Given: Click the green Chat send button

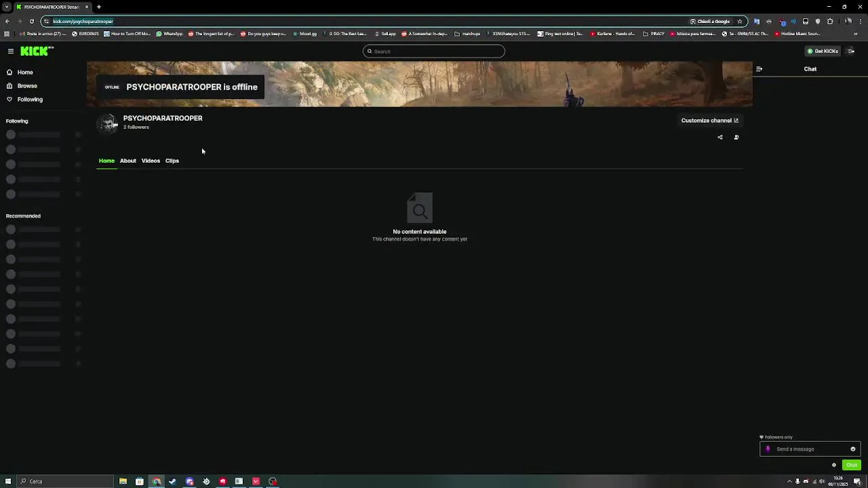Looking at the screenshot, I should [852, 465].
